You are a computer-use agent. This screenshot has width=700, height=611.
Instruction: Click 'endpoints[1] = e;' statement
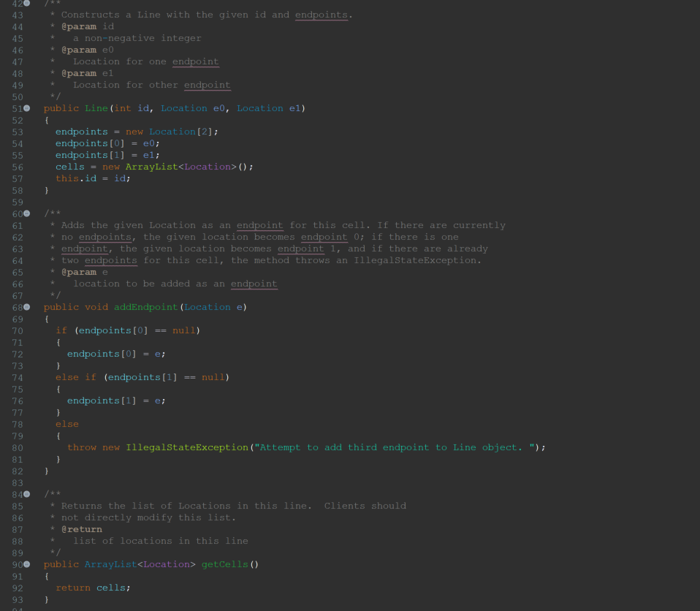tap(116, 401)
